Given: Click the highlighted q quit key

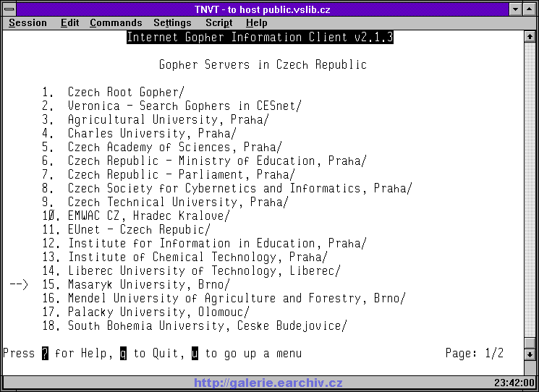Looking at the screenshot, I should (123, 354).
